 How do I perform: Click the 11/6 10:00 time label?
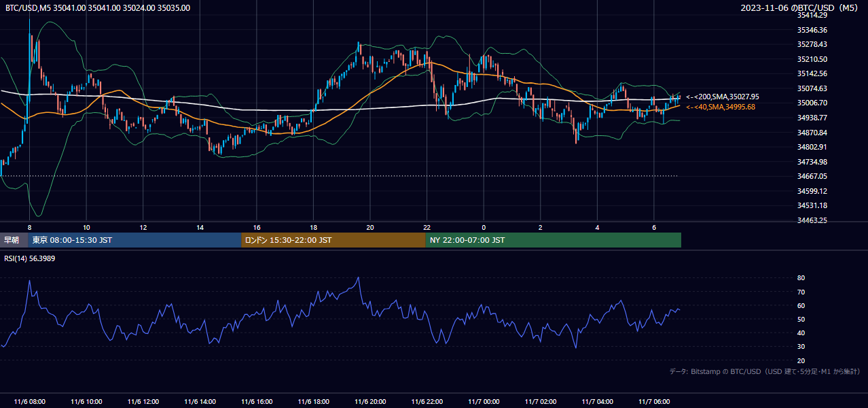tap(86, 402)
